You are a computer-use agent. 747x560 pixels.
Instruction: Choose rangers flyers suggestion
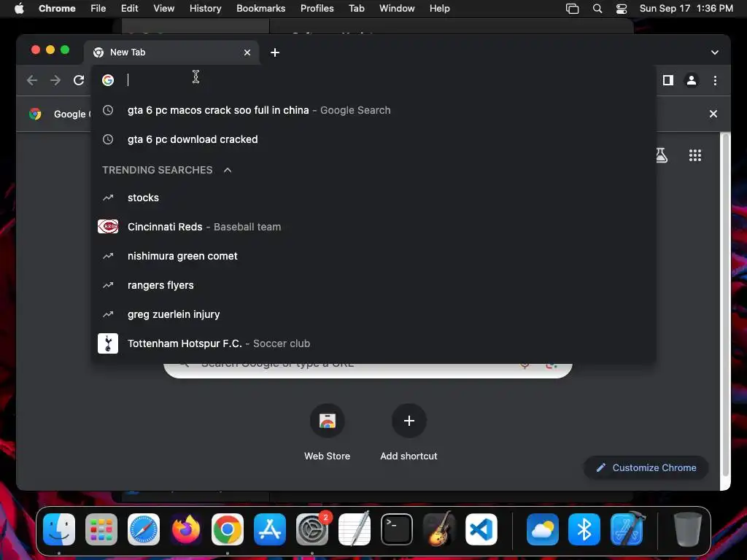click(x=373, y=285)
